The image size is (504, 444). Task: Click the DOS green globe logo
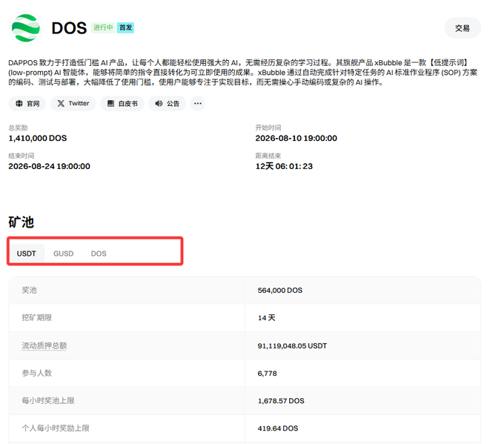[26, 28]
